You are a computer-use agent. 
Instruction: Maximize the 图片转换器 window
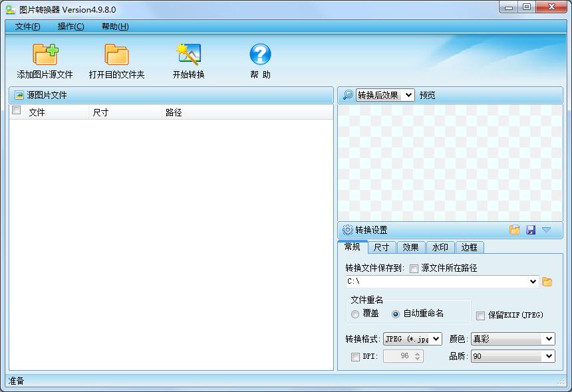click(x=526, y=7)
